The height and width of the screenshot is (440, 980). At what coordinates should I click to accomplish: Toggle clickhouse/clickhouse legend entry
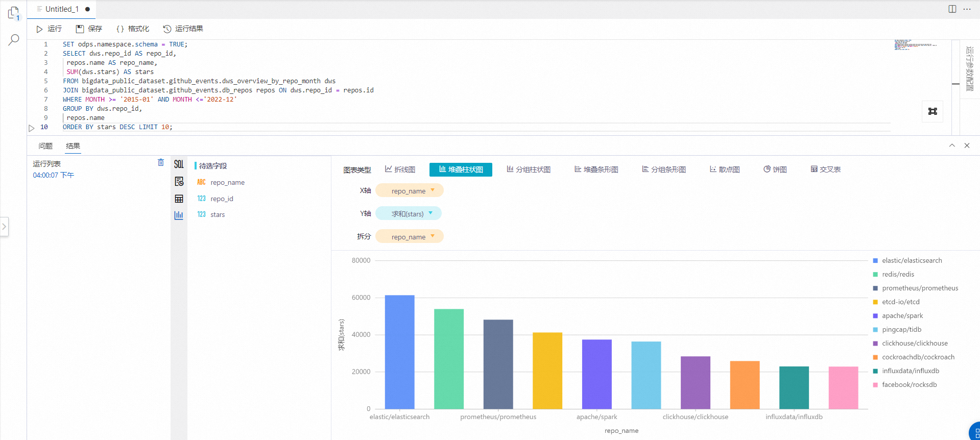[x=910, y=343]
